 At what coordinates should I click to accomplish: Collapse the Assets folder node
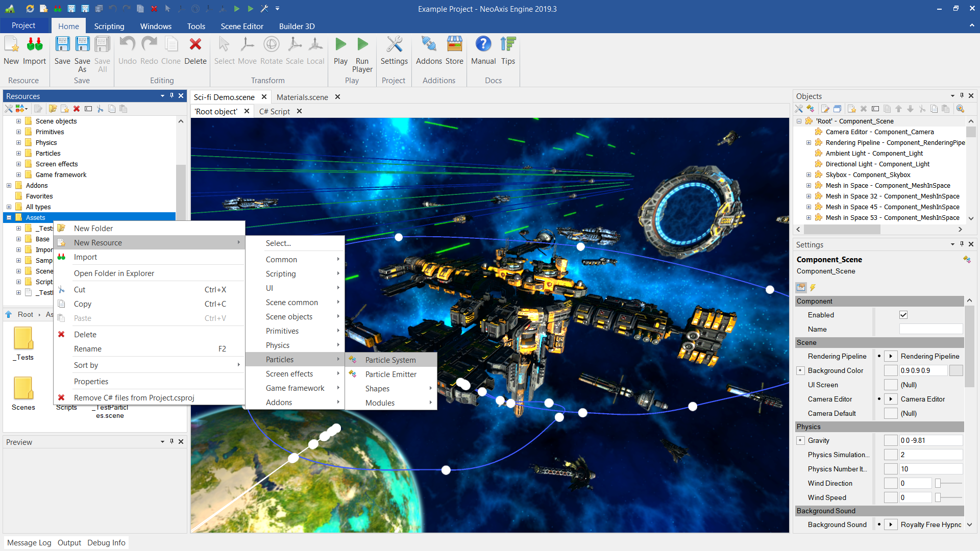click(9, 217)
